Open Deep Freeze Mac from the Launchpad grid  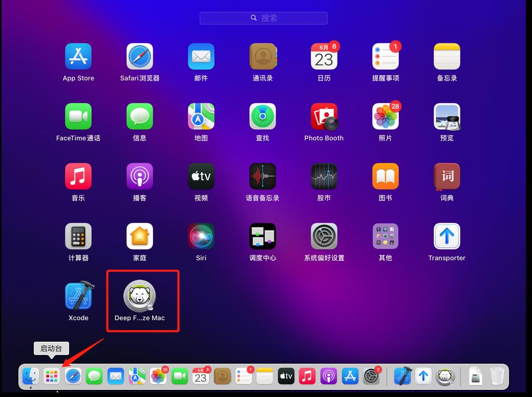139,296
